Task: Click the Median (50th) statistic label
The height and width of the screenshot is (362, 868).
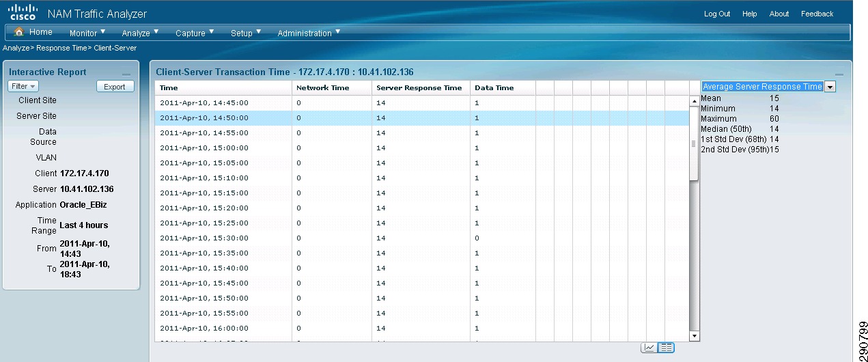Action: [x=726, y=129]
